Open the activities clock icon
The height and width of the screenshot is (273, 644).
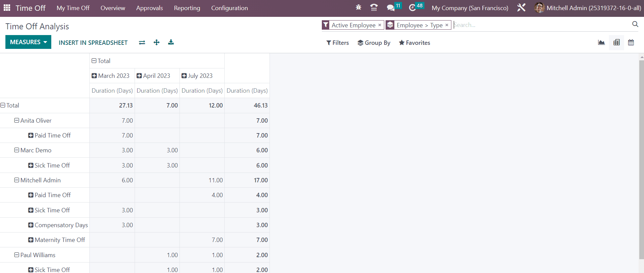click(x=412, y=8)
